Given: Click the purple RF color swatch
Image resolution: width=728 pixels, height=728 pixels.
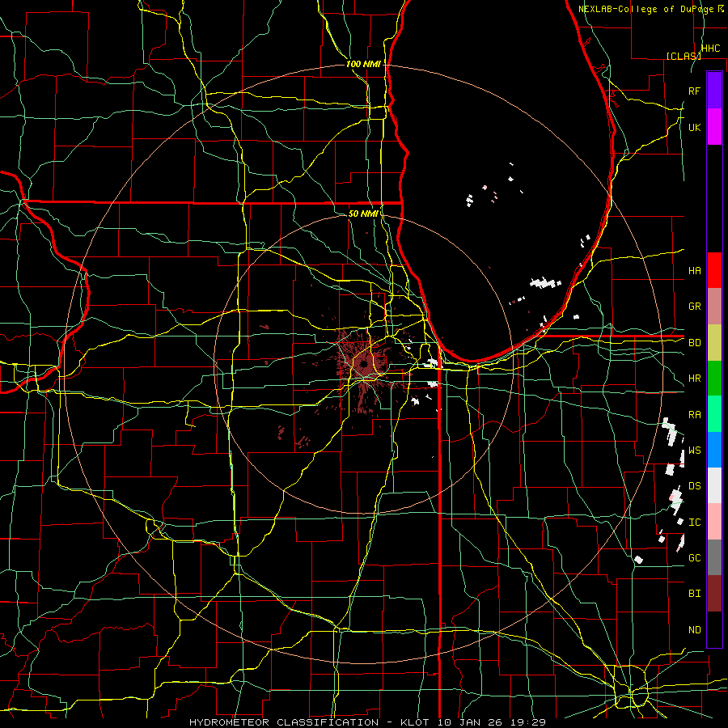Looking at the screenshot, I should pyautogui.click(x=714, y=91).
